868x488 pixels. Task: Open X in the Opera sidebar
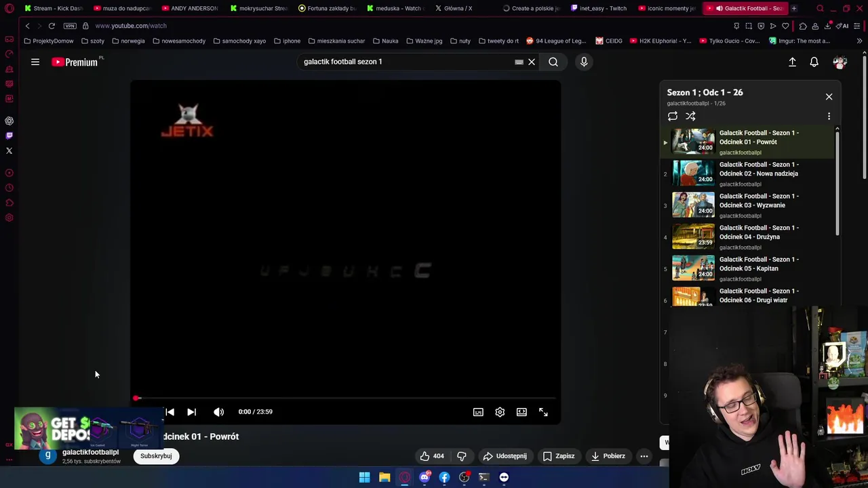click(9, 150)
